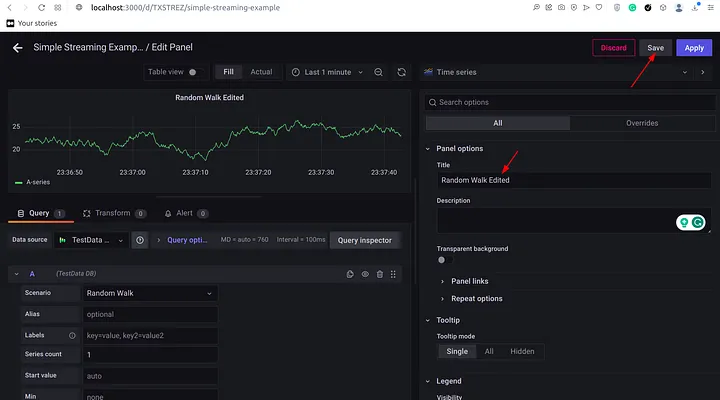Switch to the Transform tab
This screenshot has height=400, width=720.
(x=114, y=213)
